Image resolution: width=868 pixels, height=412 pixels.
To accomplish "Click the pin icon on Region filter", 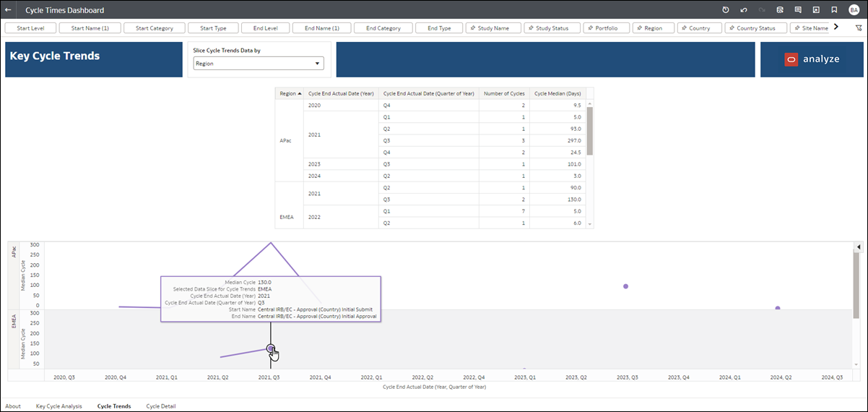I will (638, 28).
